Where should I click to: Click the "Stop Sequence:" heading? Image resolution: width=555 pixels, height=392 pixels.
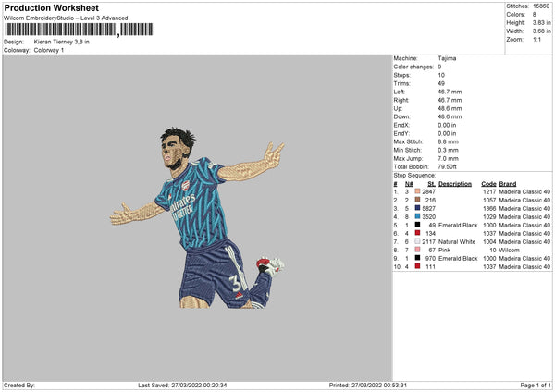click(414, 175)
